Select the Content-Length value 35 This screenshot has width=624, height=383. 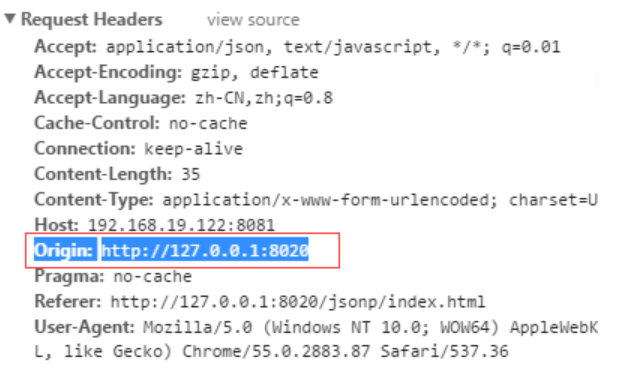pyautogui.click(x=191, y=174)
